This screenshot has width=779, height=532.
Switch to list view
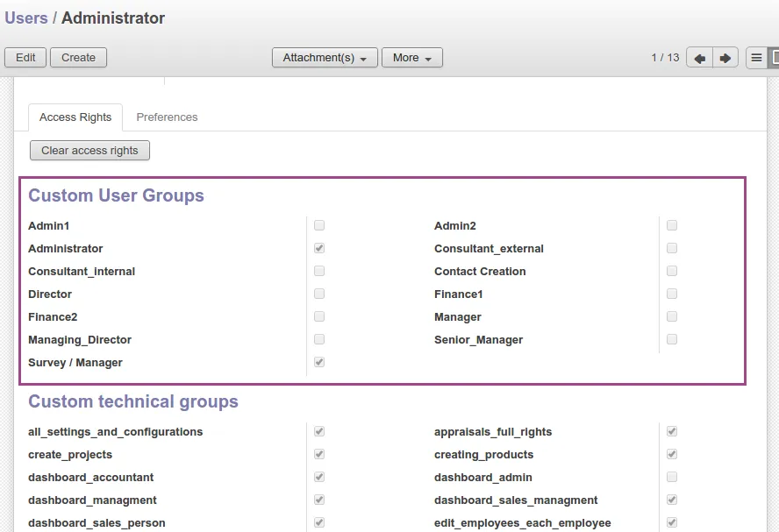click(x=756, y=58)
